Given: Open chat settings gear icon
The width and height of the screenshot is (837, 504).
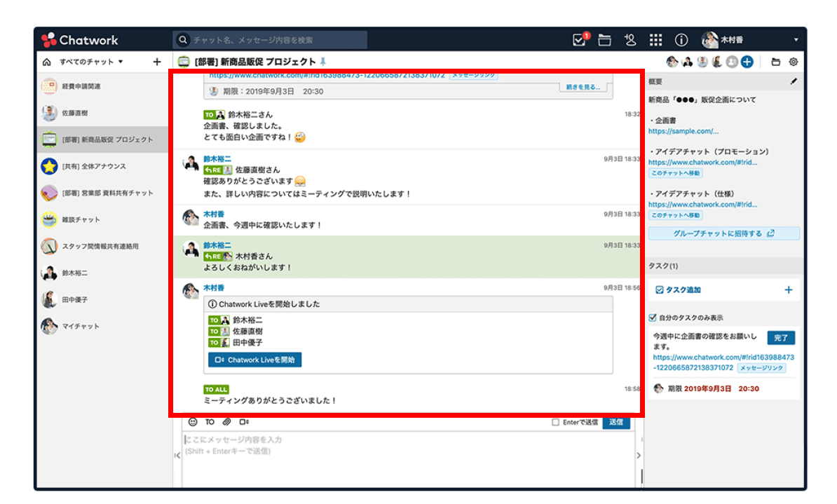Looking at the screenshot, I should coord(794,62).
